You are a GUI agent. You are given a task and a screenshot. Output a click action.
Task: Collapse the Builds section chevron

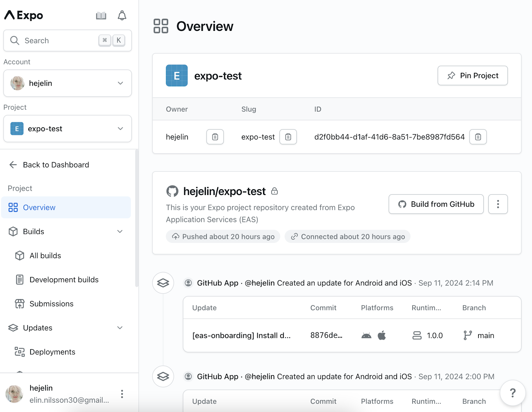120,232
